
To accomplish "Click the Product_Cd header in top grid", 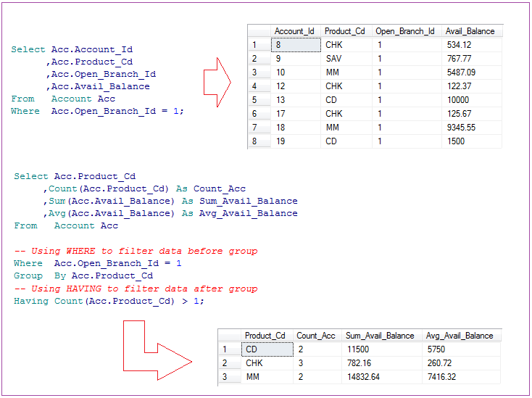I will click(x=346, y=31).
